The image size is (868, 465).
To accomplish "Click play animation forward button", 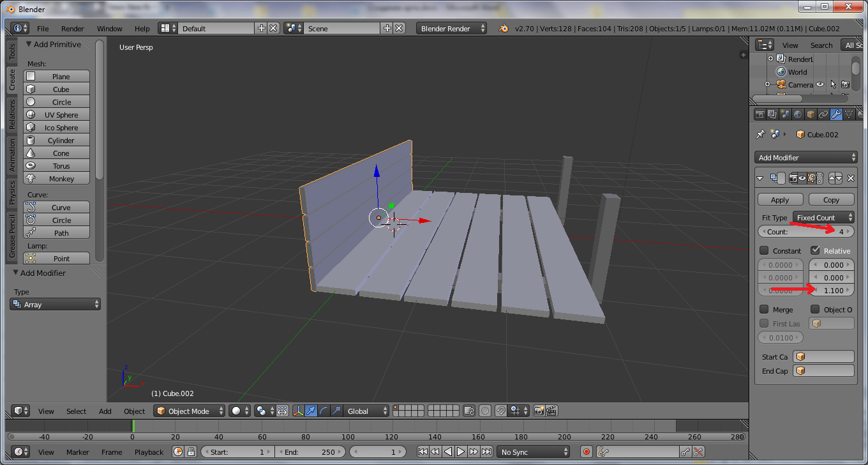I will pos(460,452).
